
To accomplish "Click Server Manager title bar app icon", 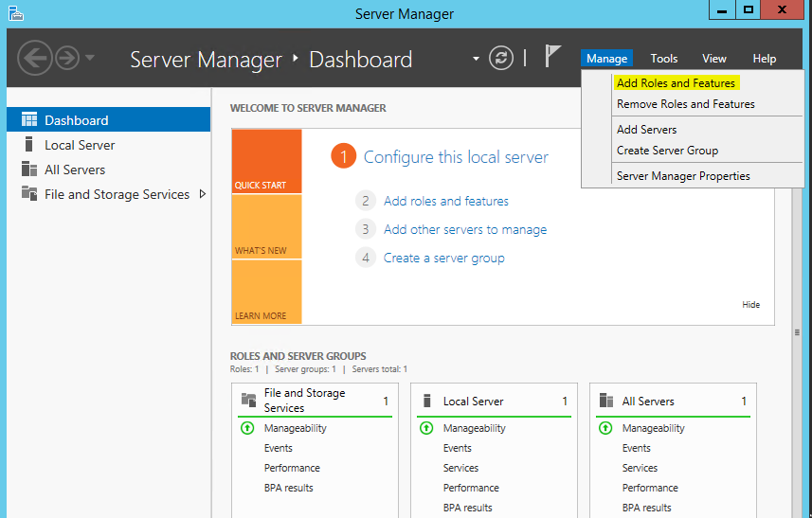I will 16,13.
